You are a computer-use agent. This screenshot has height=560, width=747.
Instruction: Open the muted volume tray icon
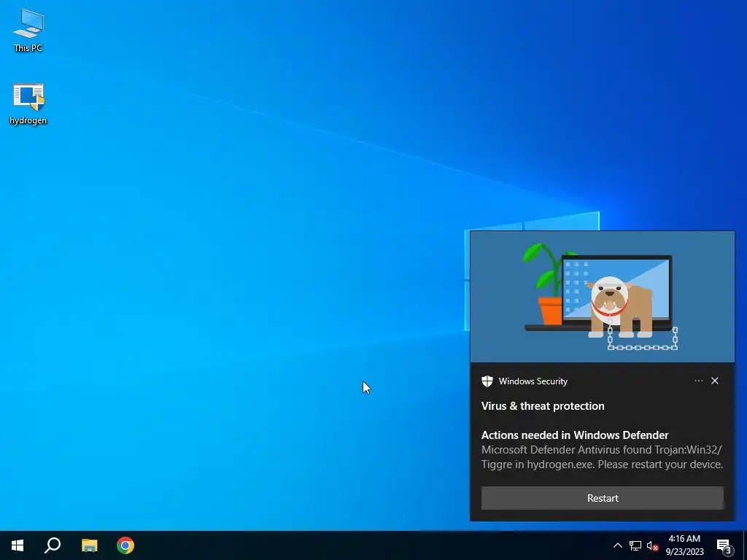coord(653,545)
